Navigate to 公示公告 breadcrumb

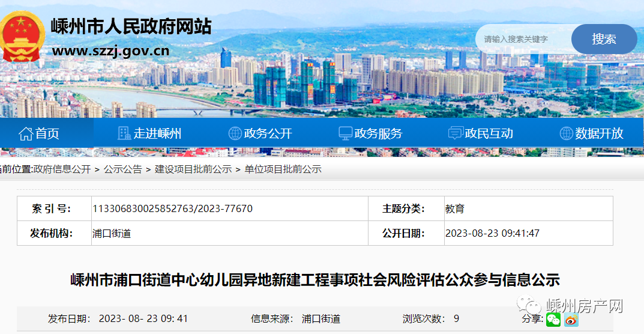pyautogui.click(x=122, y=169)
